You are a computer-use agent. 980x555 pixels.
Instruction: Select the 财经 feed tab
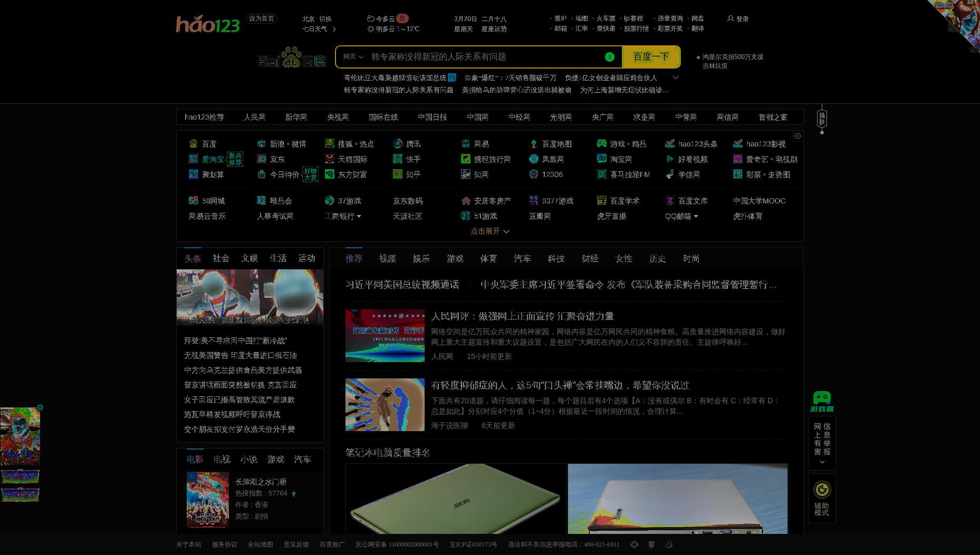(x=590, y=258)
